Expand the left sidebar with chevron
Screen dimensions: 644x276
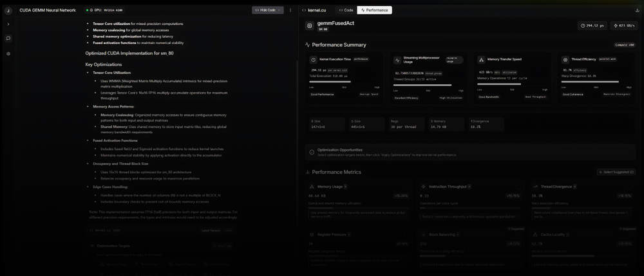8,24
